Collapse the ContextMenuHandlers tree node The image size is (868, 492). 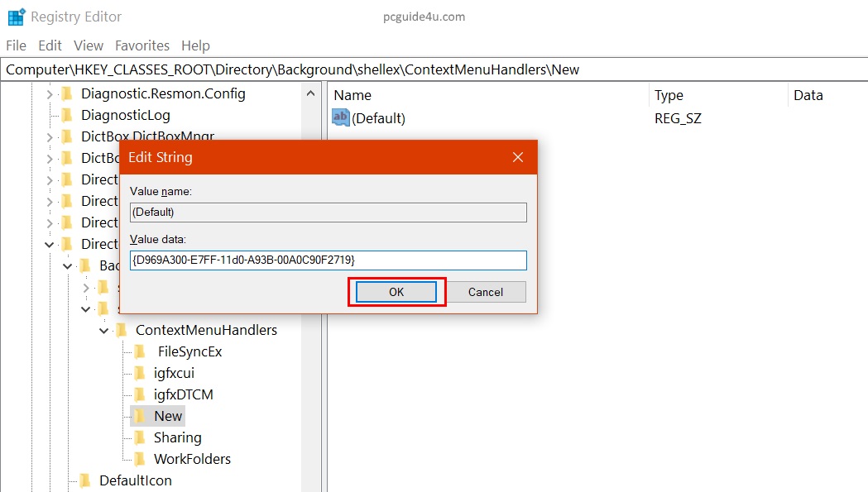coord(104,331)
